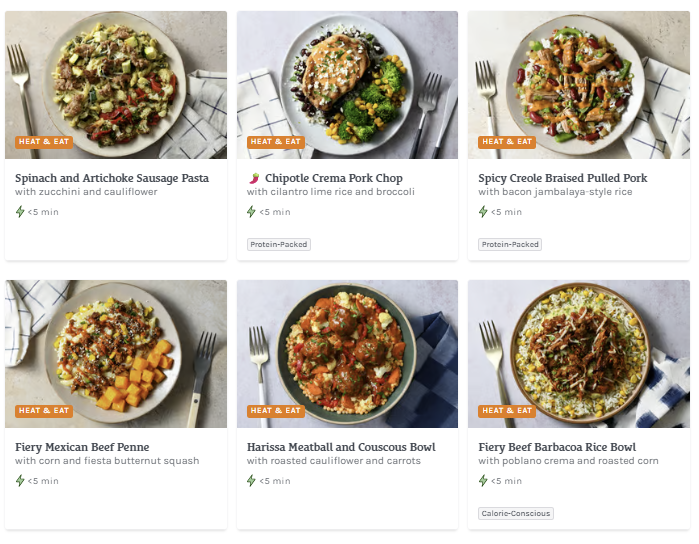This screenshot has width=699, height=544.
Task: Click lightning icon under Harissa Meatball Couscous Bowl
Action: click(252, 481)
